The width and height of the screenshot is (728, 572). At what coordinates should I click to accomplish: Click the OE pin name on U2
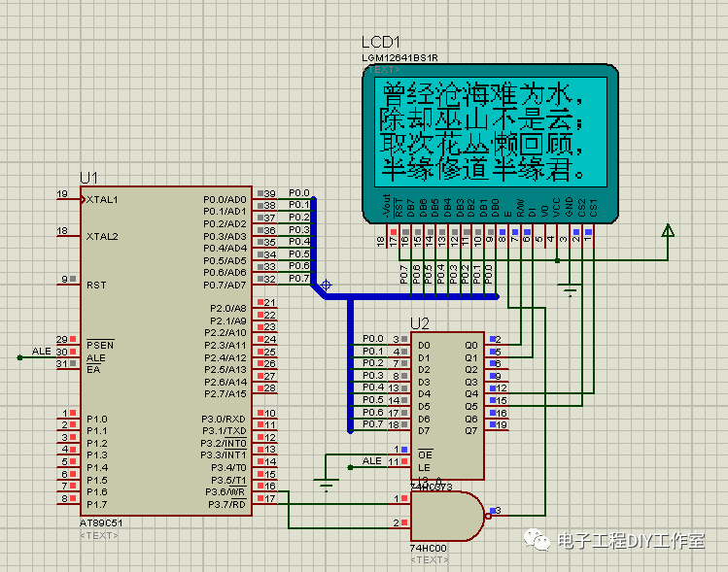point(426,454)
